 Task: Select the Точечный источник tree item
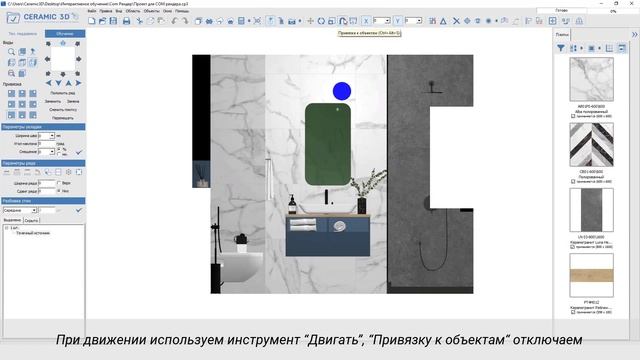(33, 233)
